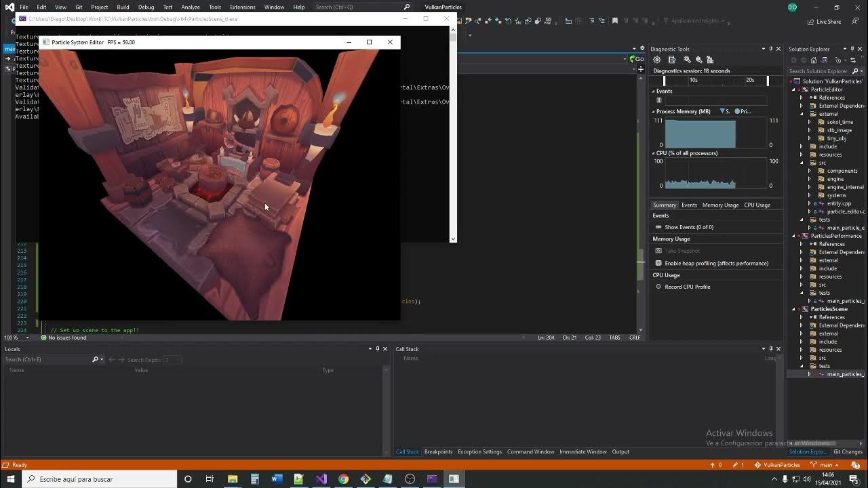The width and height of the screenshot is (868, 488).
Task: Open Task View on the taskbar
Action: (210, 479)
